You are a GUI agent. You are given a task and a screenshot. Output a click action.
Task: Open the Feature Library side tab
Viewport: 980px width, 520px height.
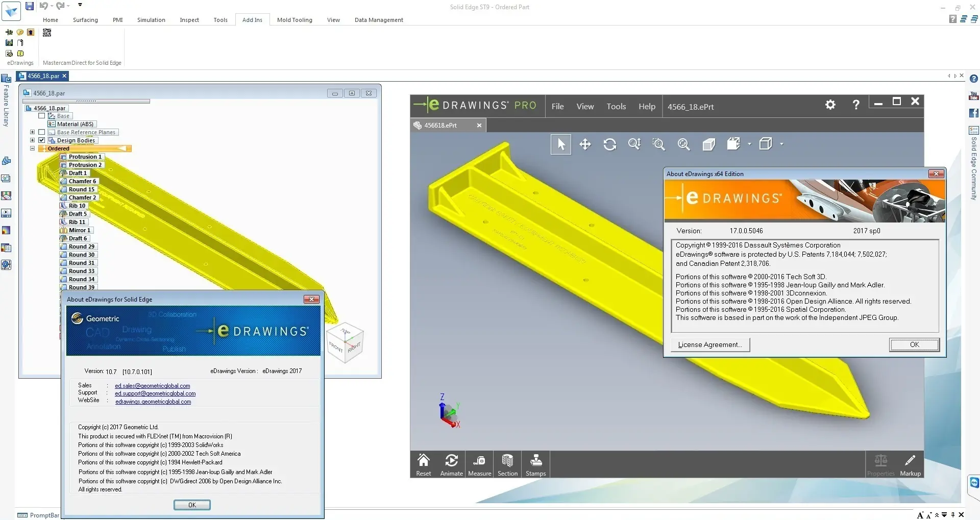[x=6, y=101]
